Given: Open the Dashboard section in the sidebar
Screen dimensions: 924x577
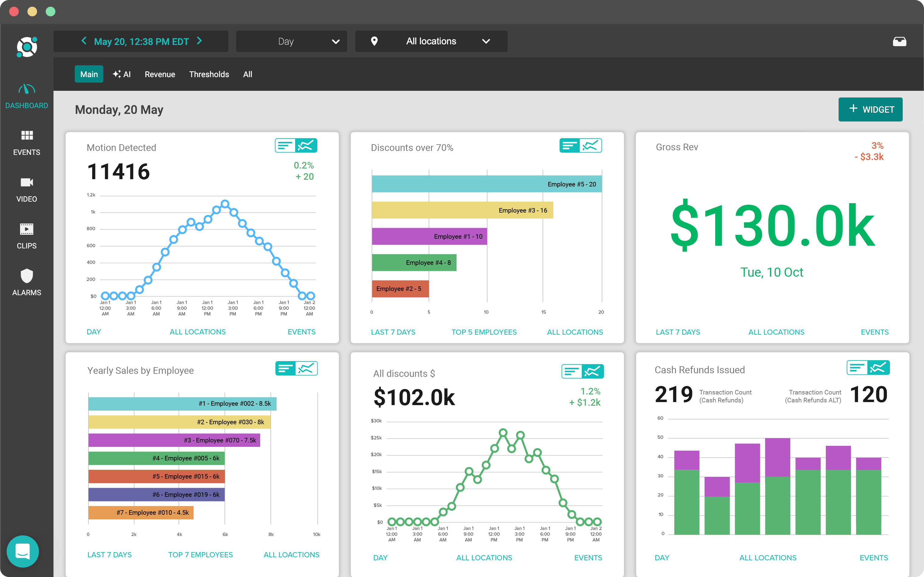Looking at the screenshot, I should coord(26,95).
